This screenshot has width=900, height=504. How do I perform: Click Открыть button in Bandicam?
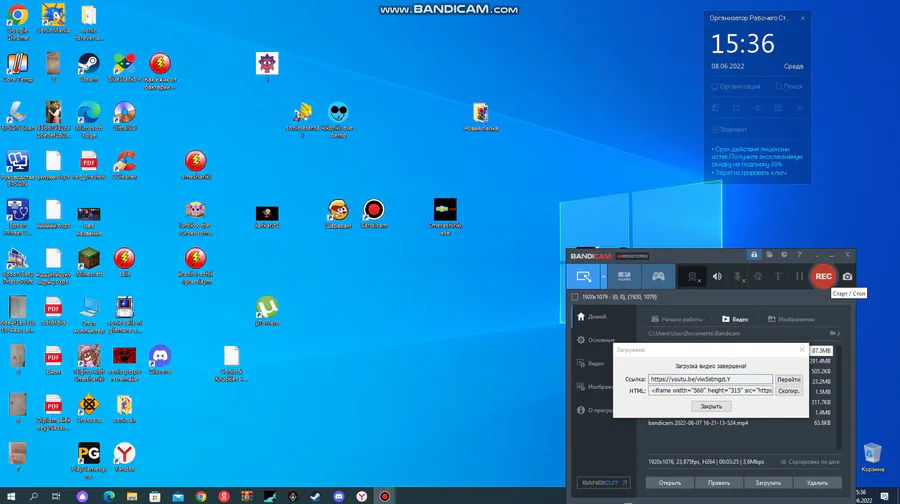point(670,483)
